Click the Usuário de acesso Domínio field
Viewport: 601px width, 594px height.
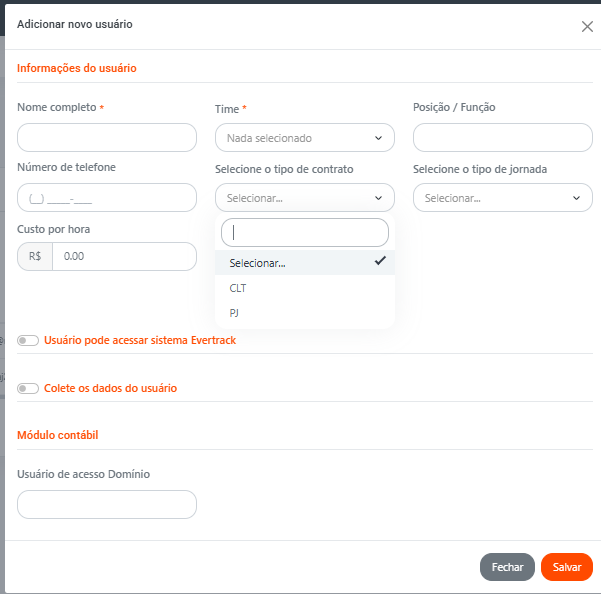tap(107, 505)
